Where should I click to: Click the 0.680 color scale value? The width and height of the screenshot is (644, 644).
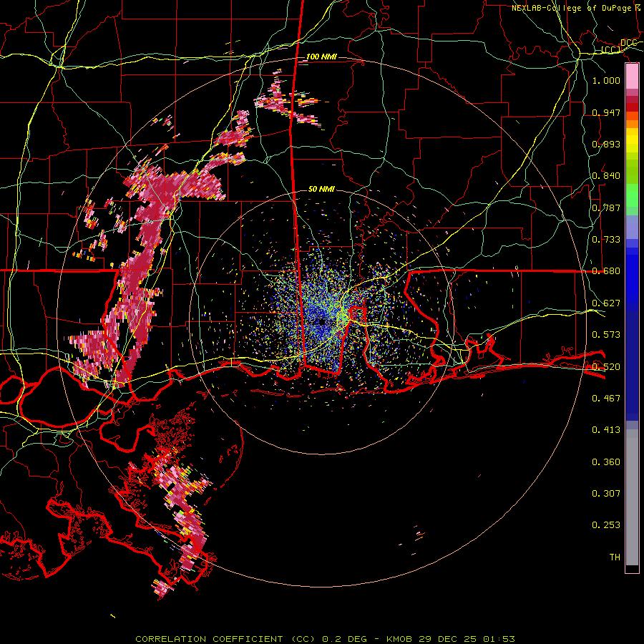[x=606, y=271]
